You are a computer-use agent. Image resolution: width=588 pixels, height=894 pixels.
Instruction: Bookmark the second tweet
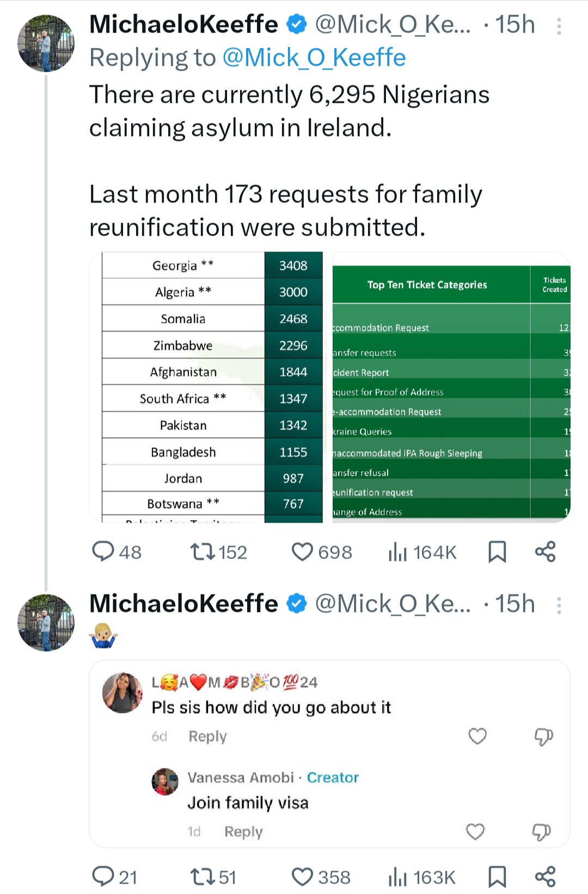click(497, 877)
